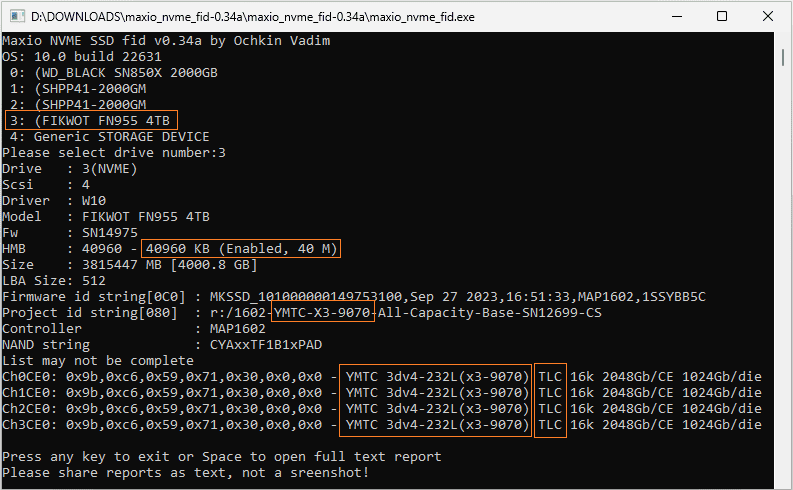Click 'TLC' on the Ch1CE0 row
The height and width of the screenshot is (490, 793).
coord(550,393)
